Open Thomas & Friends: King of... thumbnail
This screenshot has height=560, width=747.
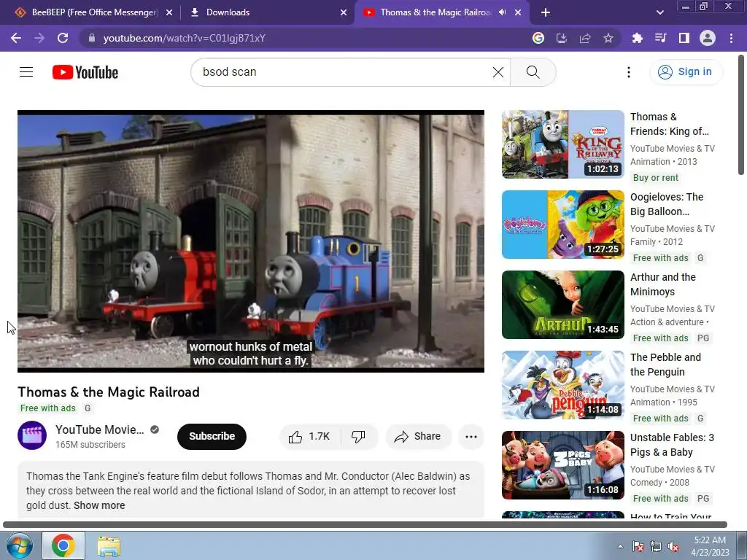point(562,144)
